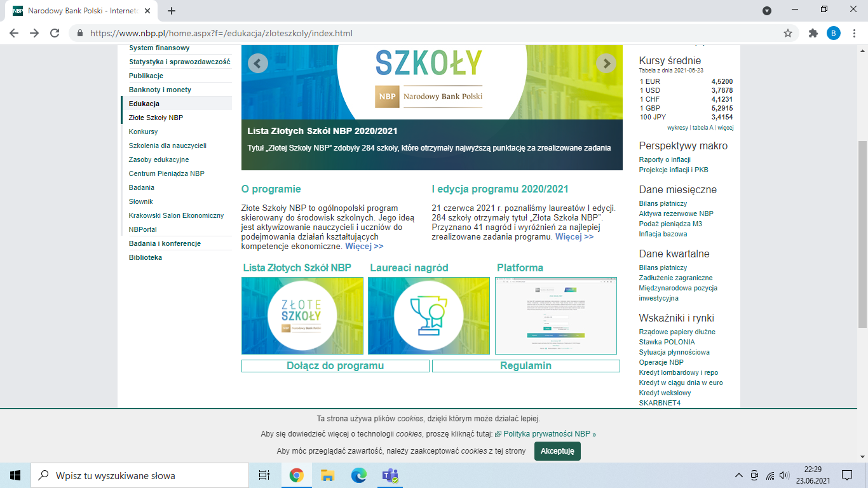868x488 pixels.
Task: Open Centrum Pieniądza NBP link
Action: [x=166, y=173]
